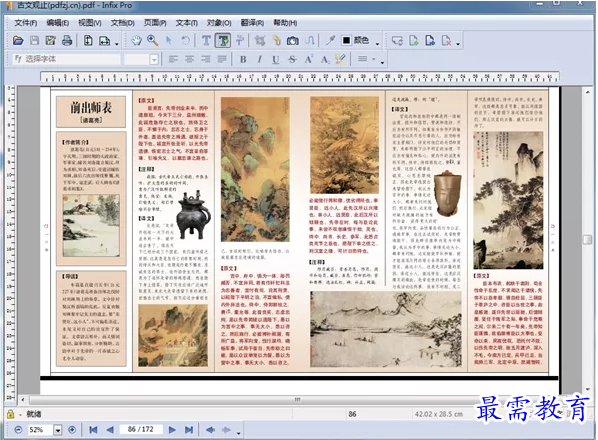This screenshot has width=598, height=440.
Task: Open the 文档(D) menu
Action: point(122,23)
